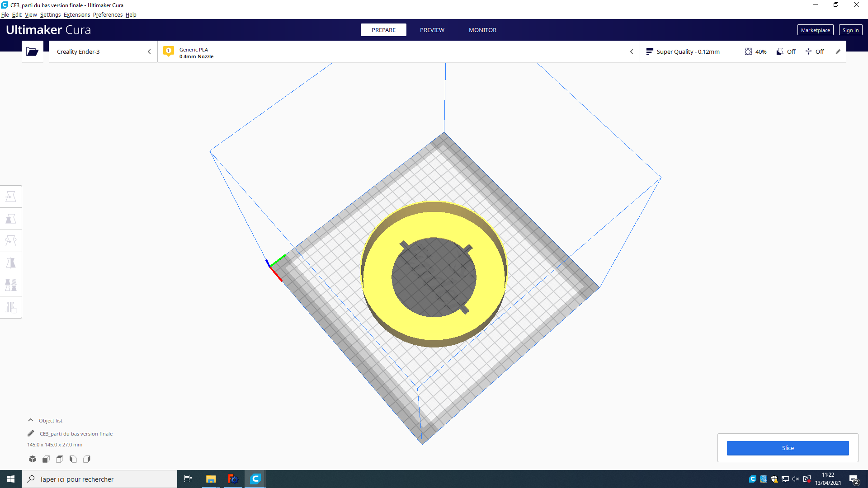The image size is (868, 488).
Task: Select the Mirror tool in left toolbar
Action: point(11,263)
